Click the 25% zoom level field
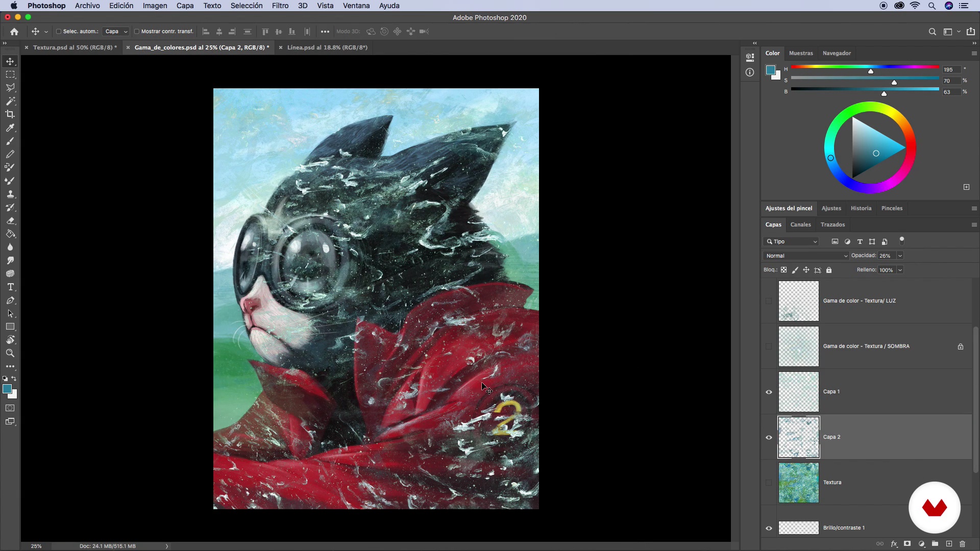This screenshot has width=980, height=551. coord(36,546)
